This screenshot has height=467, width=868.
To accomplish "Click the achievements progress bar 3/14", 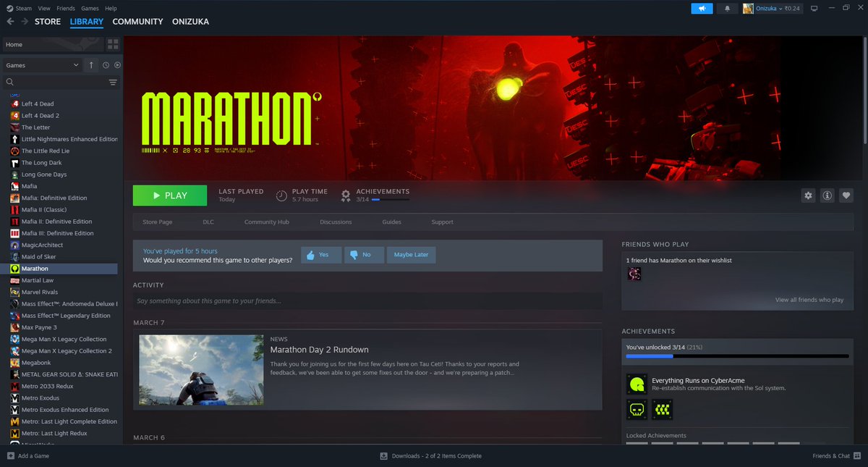I will click(x=737, y=356).
